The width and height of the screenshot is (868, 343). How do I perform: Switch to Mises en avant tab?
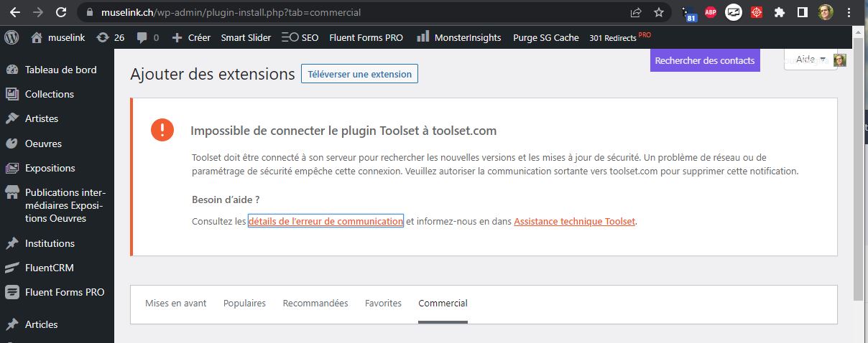click(176, 304)
